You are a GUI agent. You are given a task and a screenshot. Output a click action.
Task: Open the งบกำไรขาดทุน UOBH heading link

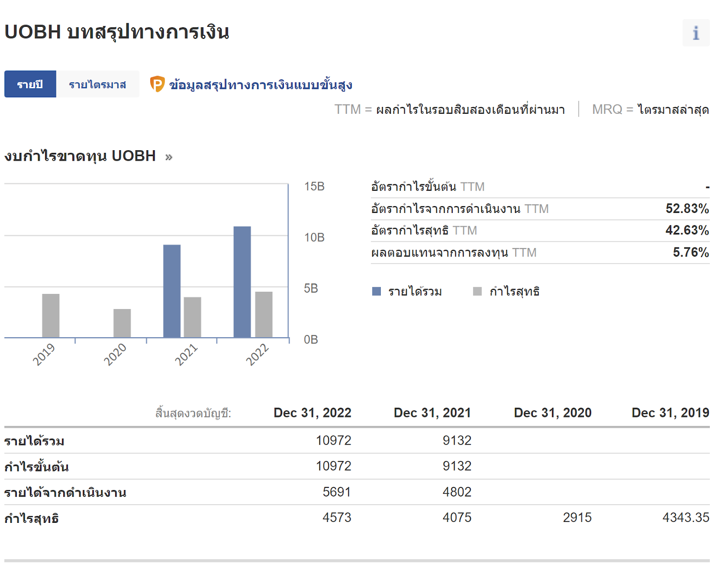(80, 156)
